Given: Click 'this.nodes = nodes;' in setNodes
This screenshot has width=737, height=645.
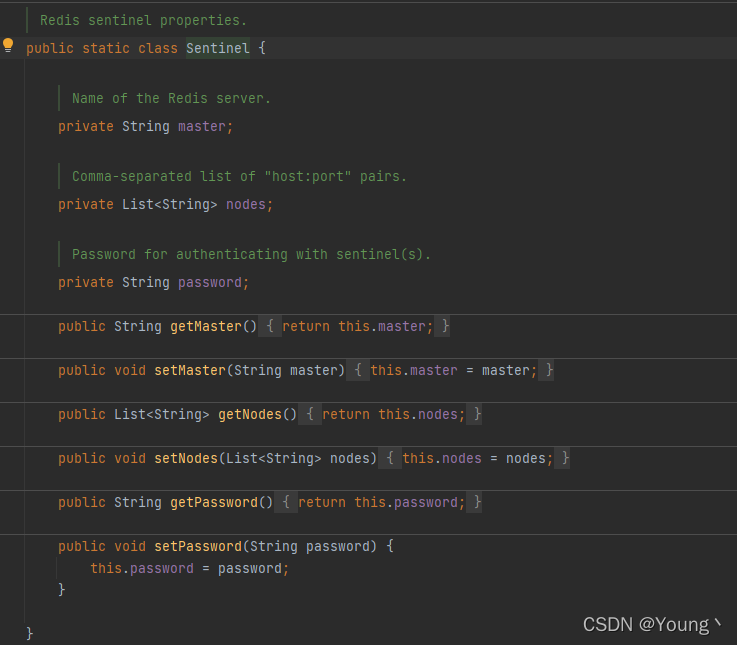Looking at the screenshot, I should [478, 458].
